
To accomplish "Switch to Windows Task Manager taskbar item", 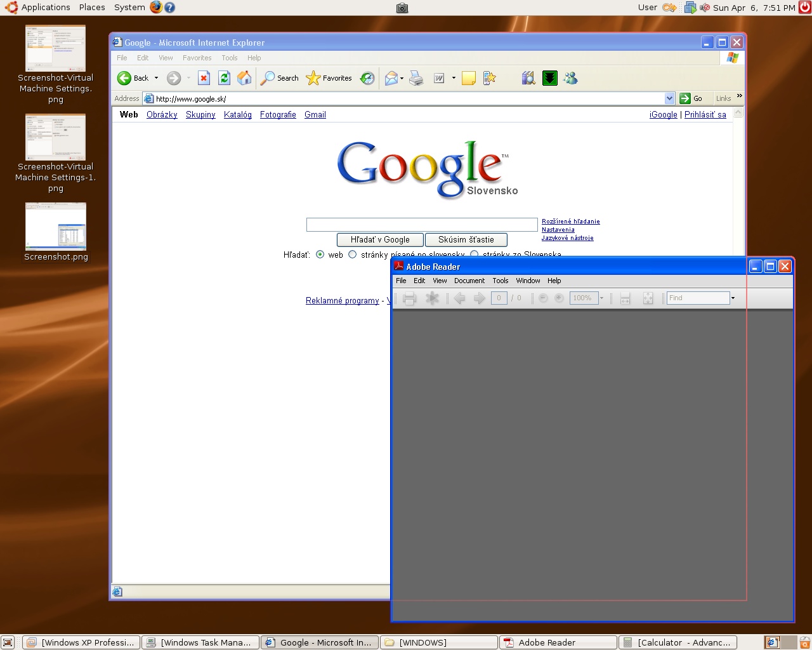I will (x=200, y=642).
